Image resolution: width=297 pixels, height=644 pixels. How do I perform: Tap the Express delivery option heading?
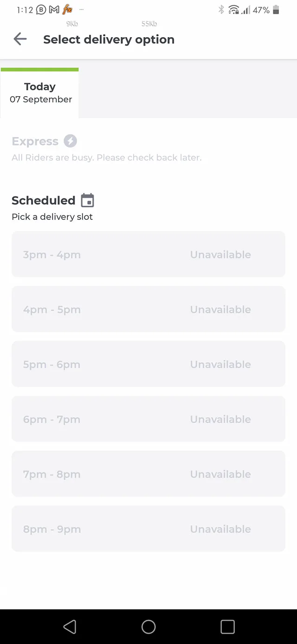click(35, 141)
